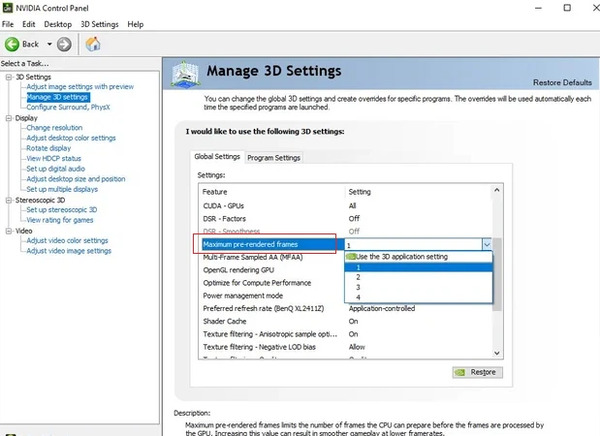The image size is (600, 436).
Task: Open Rotate display
Action: (x=49, y=148)
